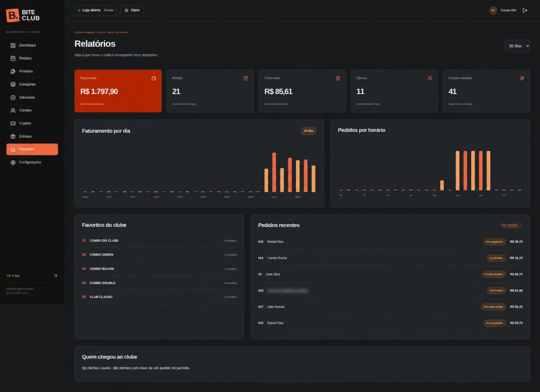Click the BC user avatar
The height and width of the screenshot is (392, 540).
(493, 11)
